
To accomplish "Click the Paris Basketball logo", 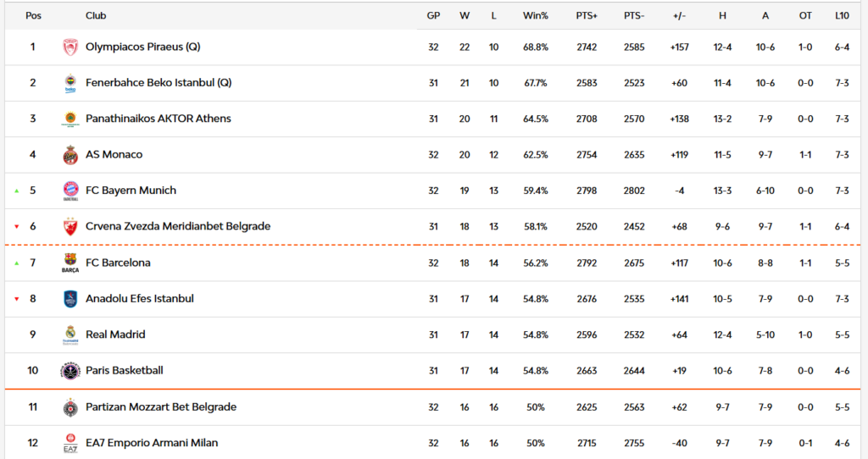I will tap(70, 371).
